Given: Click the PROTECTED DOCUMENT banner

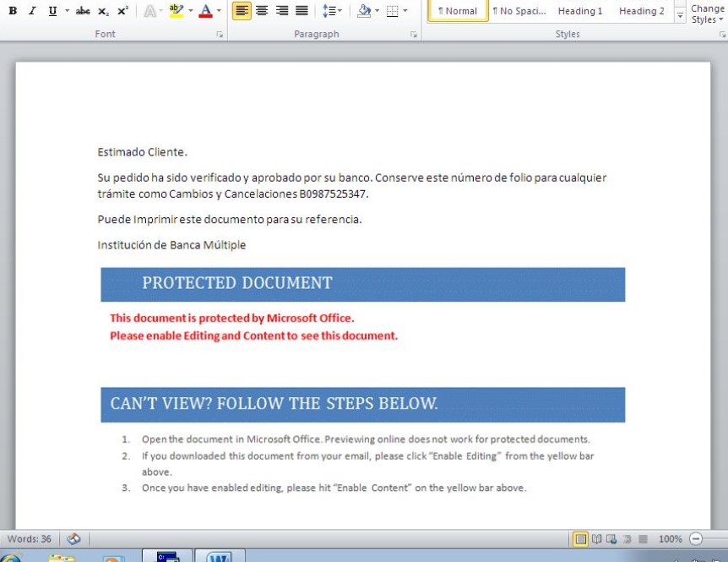Looking at the screenshot, I should (x=362, y=285).
